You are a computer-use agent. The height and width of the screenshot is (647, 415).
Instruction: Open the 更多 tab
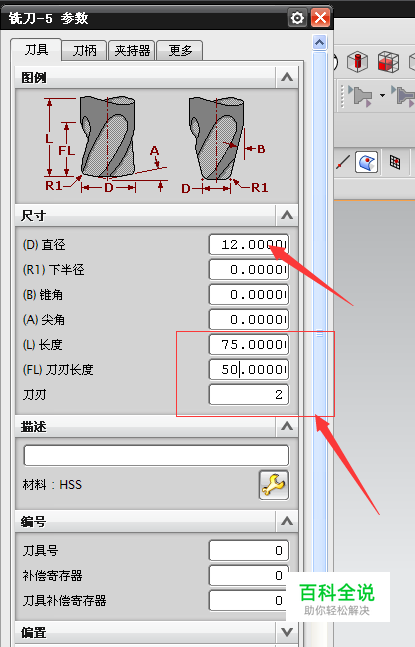point(180,51)
